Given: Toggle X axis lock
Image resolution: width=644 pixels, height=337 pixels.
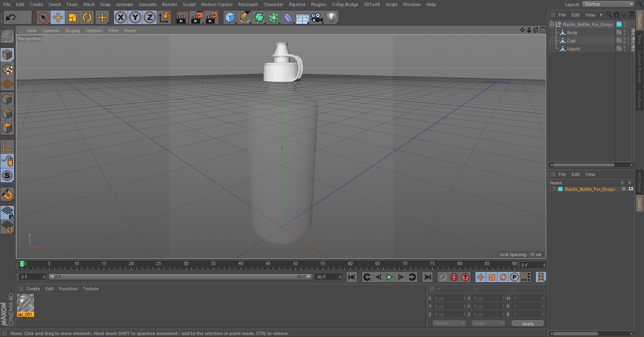Looking at the screenshot, I should pos(120,17).
